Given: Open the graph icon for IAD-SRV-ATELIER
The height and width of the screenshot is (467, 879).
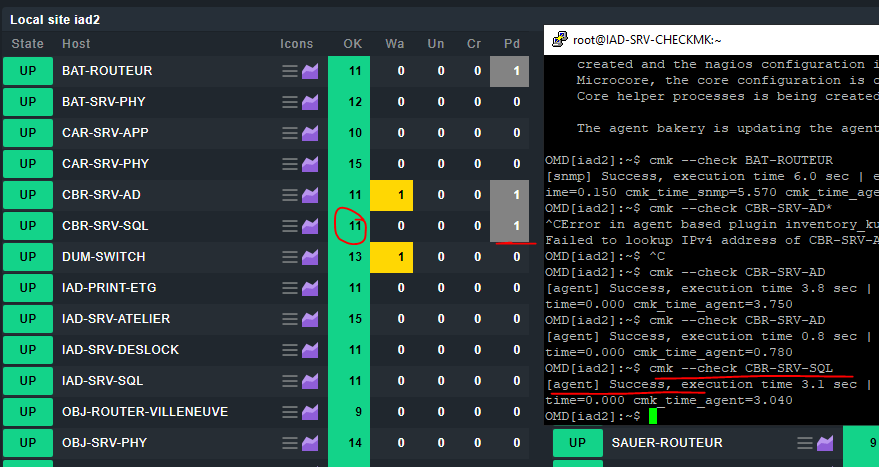Looking at the screenshot, I should [x=310, y=319].
